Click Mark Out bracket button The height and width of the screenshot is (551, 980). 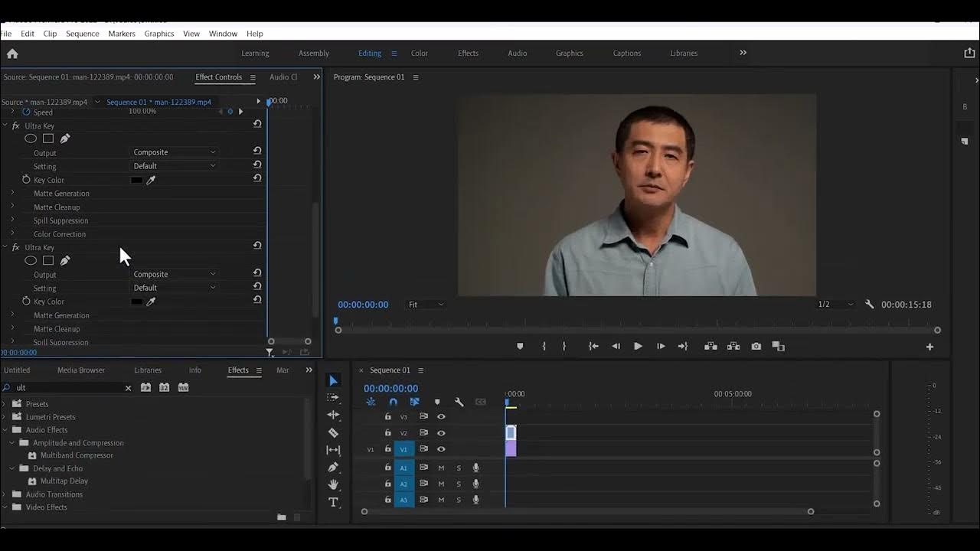point(564,347)
